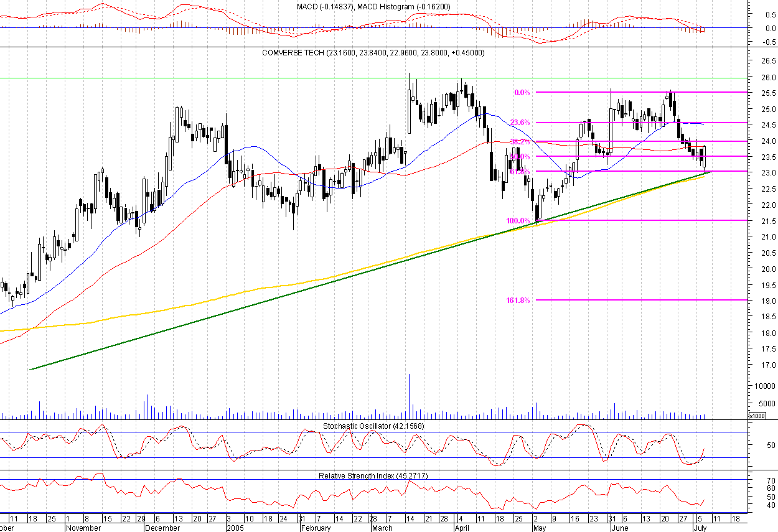
Task: Click the 20.5 price axis label
Action: tap(767, 253)
